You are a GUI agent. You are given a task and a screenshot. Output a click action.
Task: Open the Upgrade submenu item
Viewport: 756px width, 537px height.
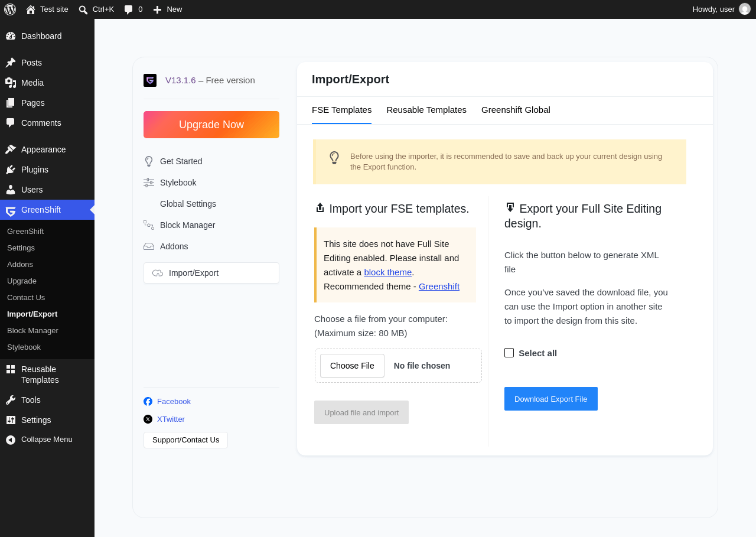coord(22,281)
